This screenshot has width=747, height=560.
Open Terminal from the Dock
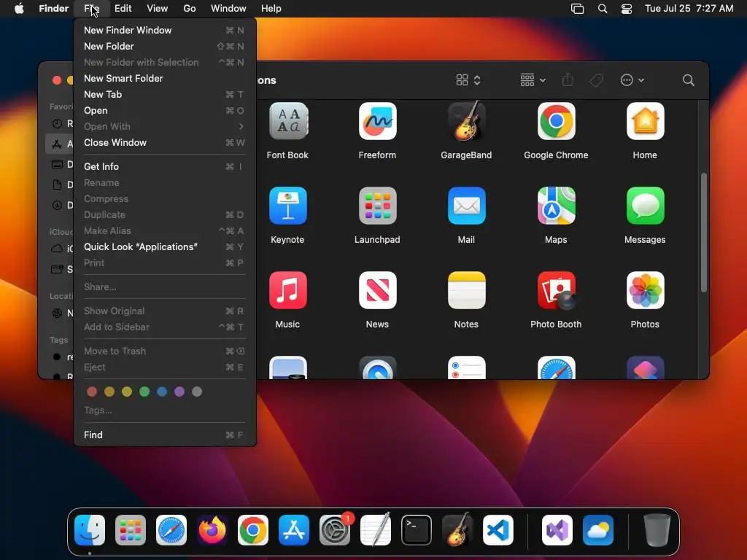(416, 530)
